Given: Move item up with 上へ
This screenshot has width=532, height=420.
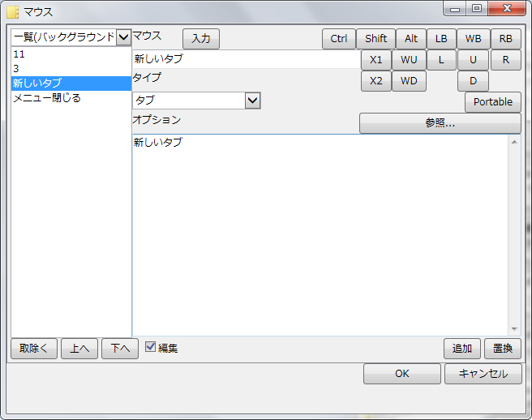Looking at the screenshot, I should tap(79, 349).
